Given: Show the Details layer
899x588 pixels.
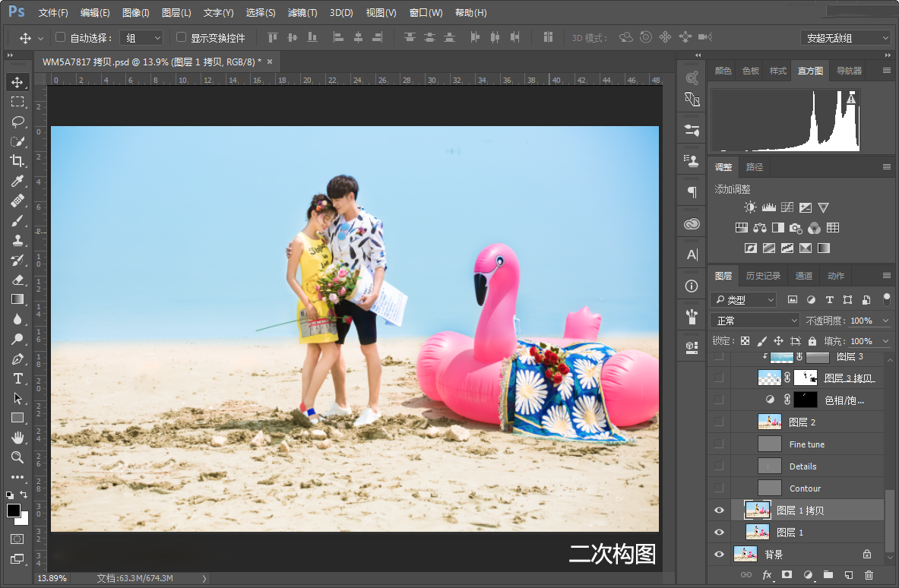Looking at the screenshot, I should 719,466.
